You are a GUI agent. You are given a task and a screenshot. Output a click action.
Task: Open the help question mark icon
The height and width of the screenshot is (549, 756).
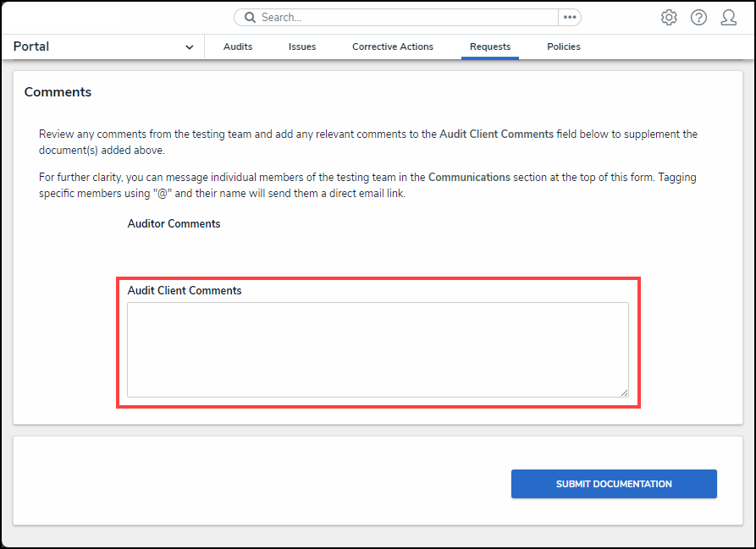click(x=698, y=18)
